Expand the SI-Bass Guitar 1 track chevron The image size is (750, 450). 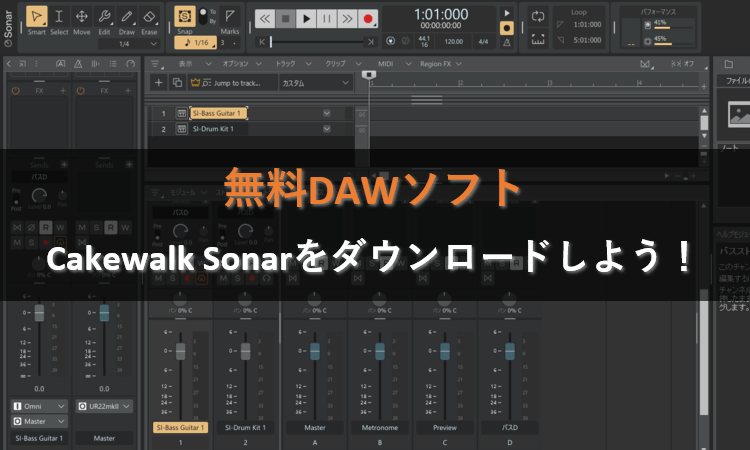pyautogui.click(x=327, y=113)
